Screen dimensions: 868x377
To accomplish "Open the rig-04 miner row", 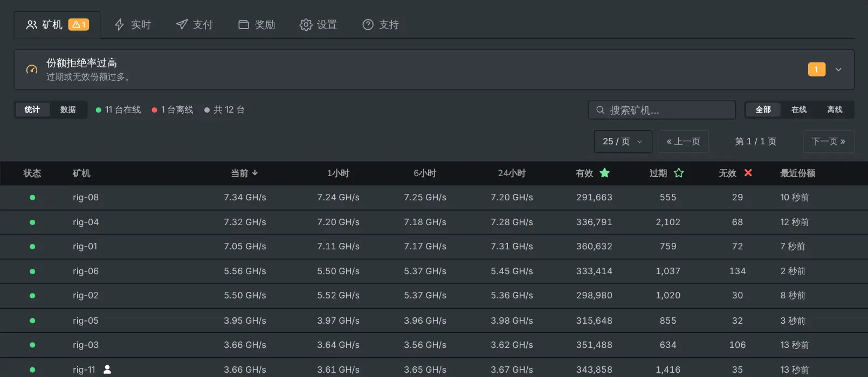I will click(x=434, y=222).
